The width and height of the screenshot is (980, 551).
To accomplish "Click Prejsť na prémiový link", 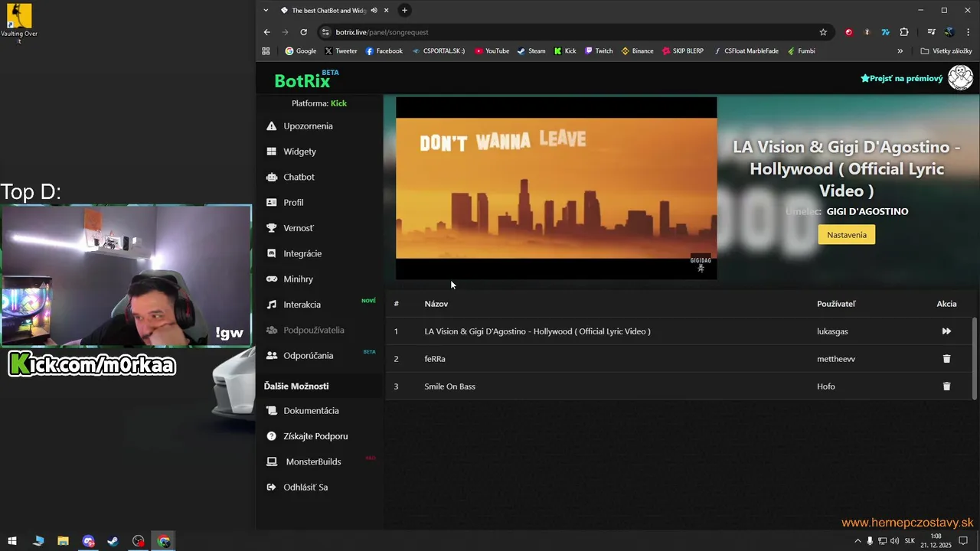I will [902, 78].
